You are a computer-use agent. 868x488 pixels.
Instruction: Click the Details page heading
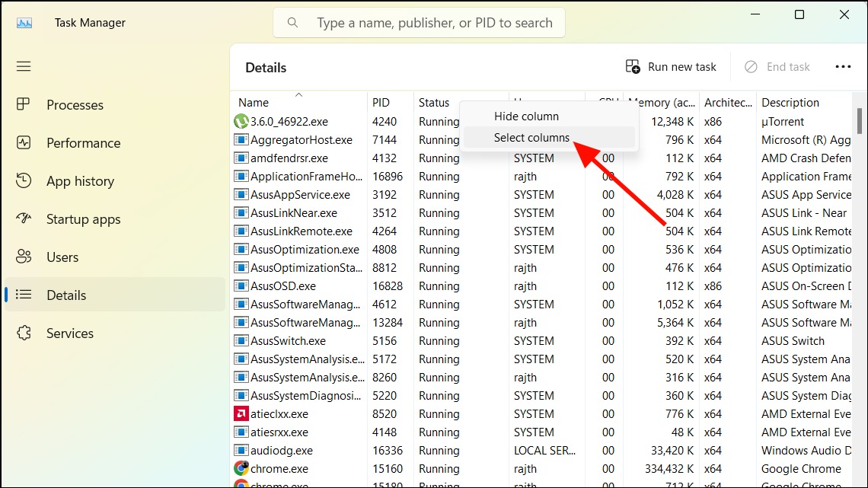(266, 68)
